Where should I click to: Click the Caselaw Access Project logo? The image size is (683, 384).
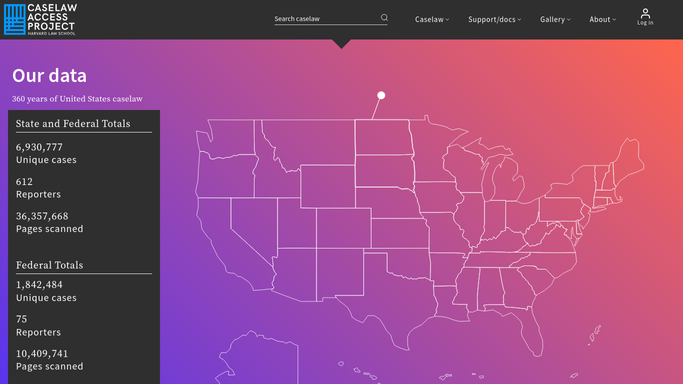pyautogui.click(x=40, y=20)
